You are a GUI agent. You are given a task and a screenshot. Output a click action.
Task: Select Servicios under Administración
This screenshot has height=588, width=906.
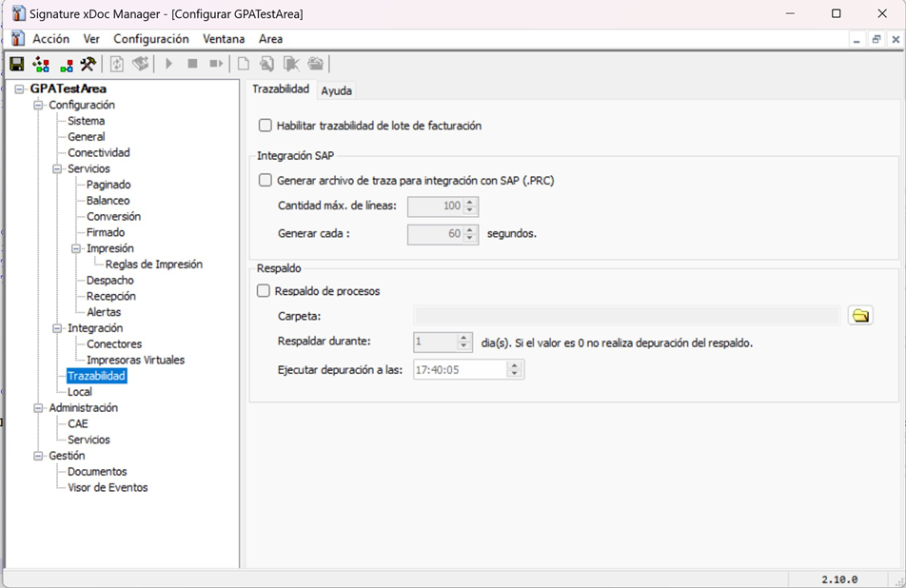pos(89,440)
